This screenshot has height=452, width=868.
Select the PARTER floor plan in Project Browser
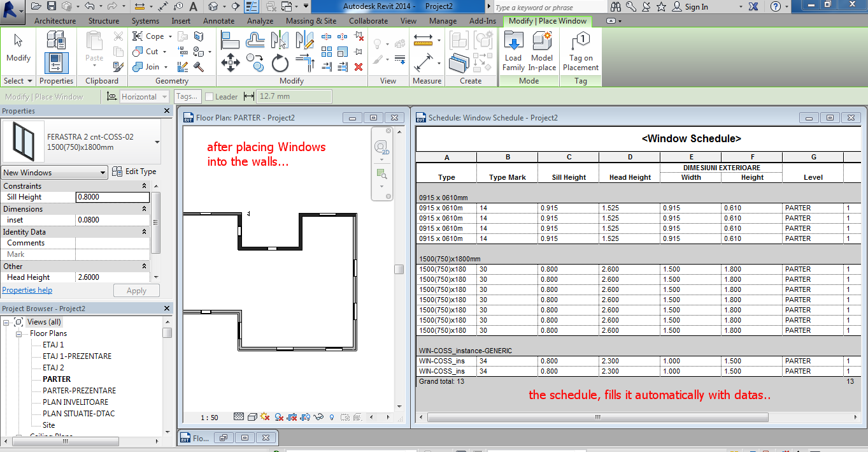pos(57,378)
